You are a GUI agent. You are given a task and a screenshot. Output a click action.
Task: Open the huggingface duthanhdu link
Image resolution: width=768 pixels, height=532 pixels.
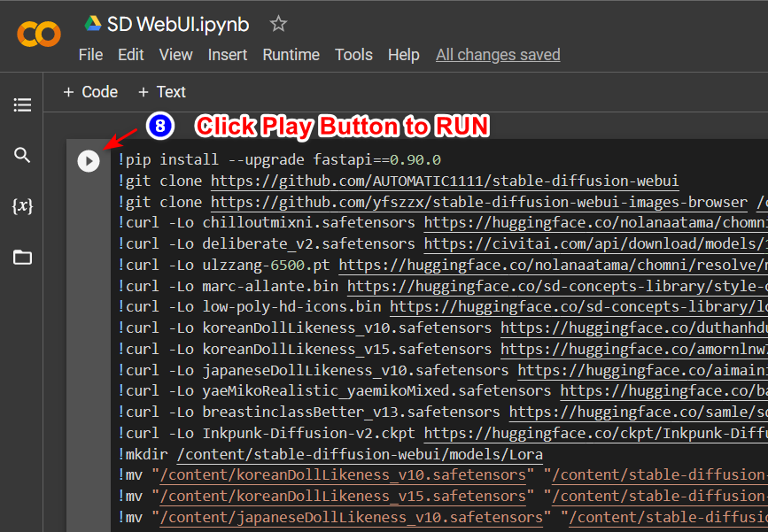[x=633, y=328]
